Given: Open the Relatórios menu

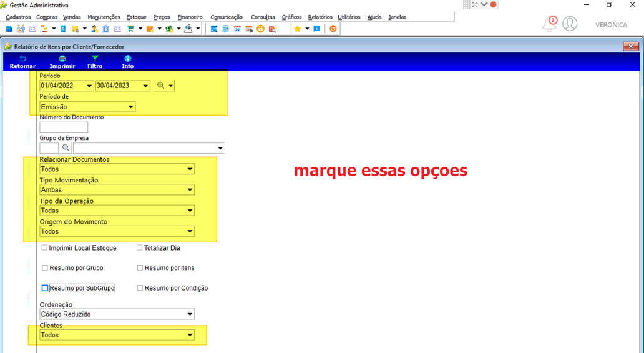Looking at the screenshot, I should (x=320, y=17).
